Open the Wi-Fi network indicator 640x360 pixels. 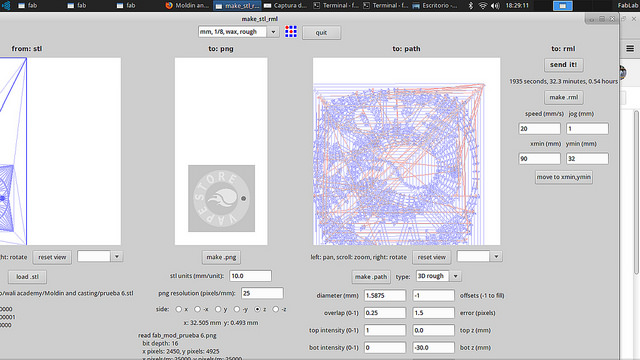pyautogui.click(x=483, y=5)
